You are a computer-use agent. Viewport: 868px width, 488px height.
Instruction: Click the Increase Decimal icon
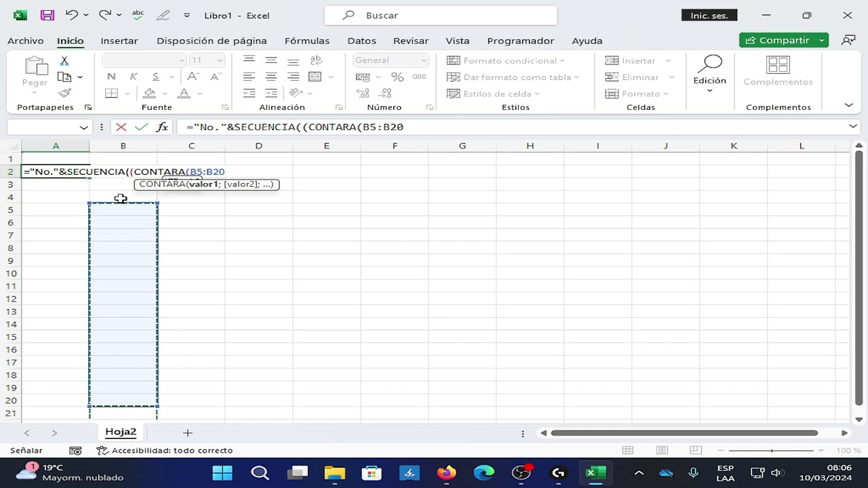(363, 94)
